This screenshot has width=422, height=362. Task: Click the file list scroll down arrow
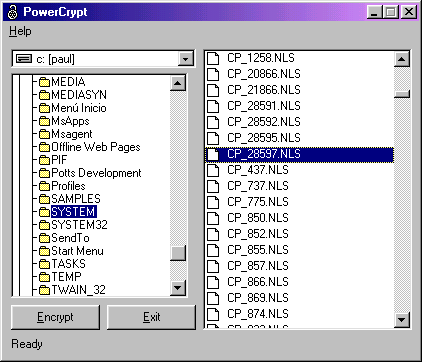tap(401, 320)
